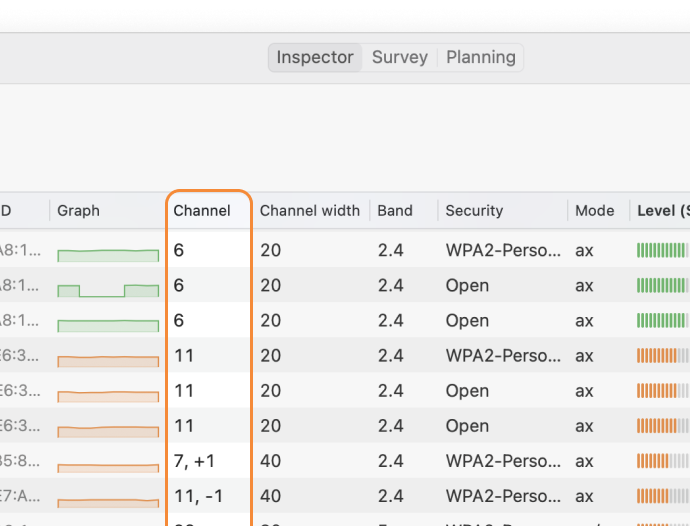This screenshot has height=526, width=690.
Task: Click width value 40 in the 7, +1 row
Action: pyautogui.click(x=270, y=461)
